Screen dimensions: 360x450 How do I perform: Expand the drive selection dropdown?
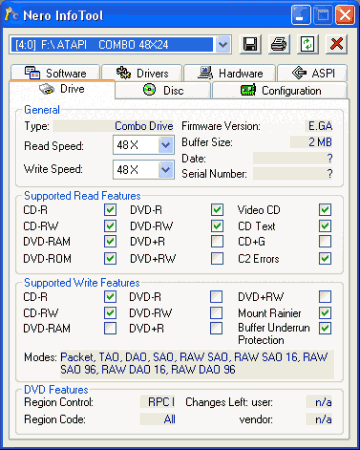click(x=223, y=44)
